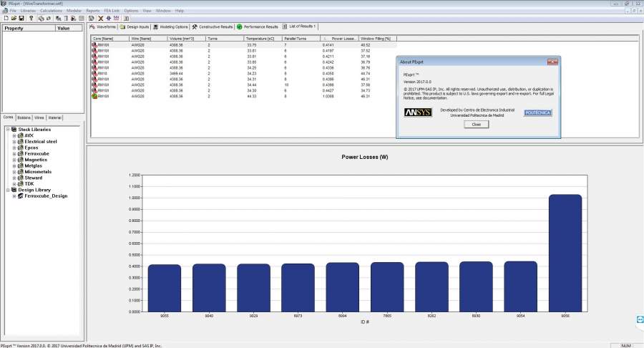Switch to the Bobbins library tab

tap(24, 117)
